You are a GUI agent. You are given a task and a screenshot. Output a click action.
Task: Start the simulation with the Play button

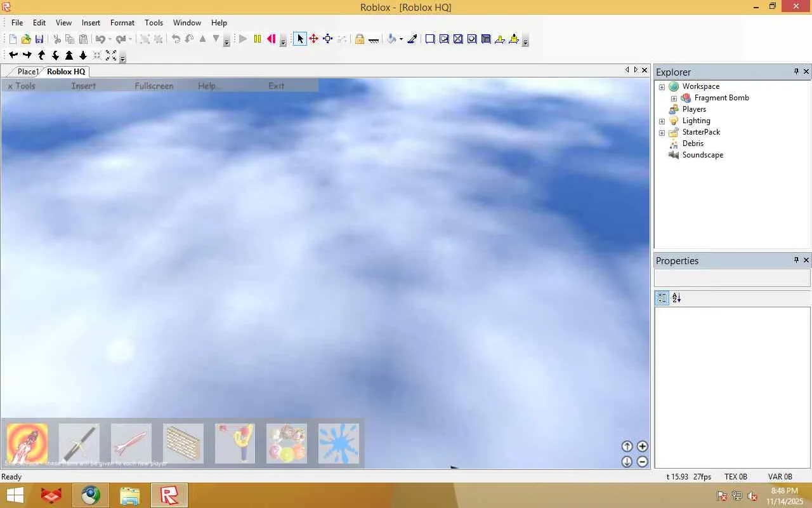click(x=243, y=39)
